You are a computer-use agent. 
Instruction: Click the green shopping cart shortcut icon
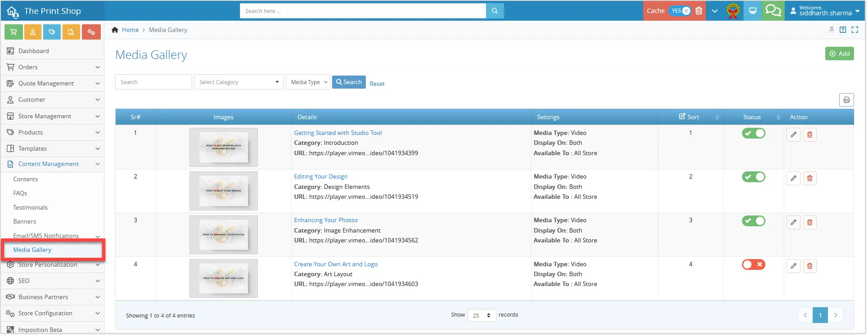tap(13, 32)
